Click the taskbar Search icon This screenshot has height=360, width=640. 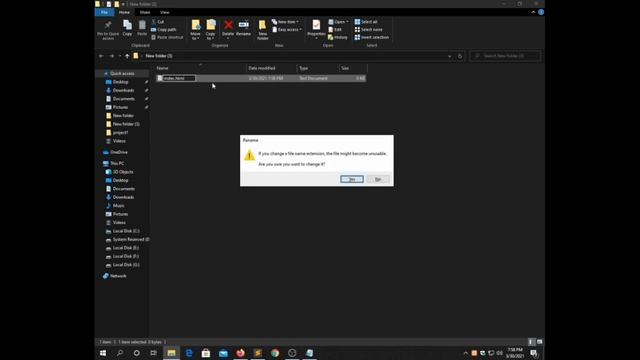120,353
